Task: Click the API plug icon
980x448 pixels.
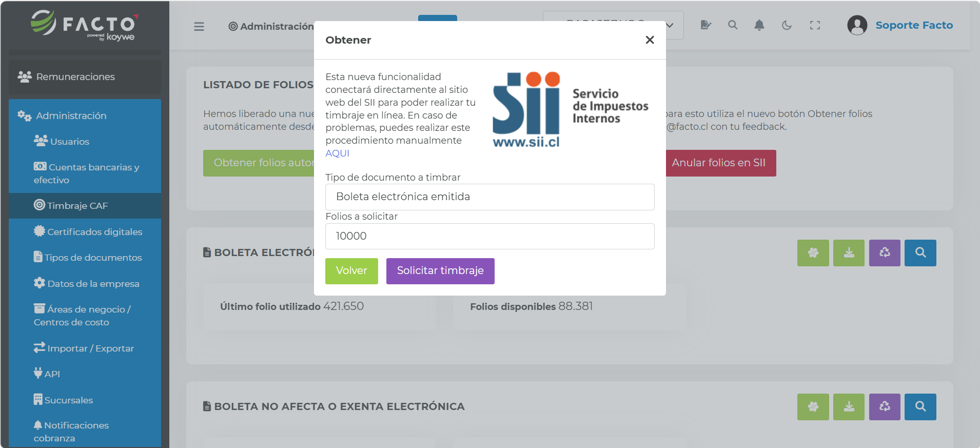Action: [x=38, y=373]
